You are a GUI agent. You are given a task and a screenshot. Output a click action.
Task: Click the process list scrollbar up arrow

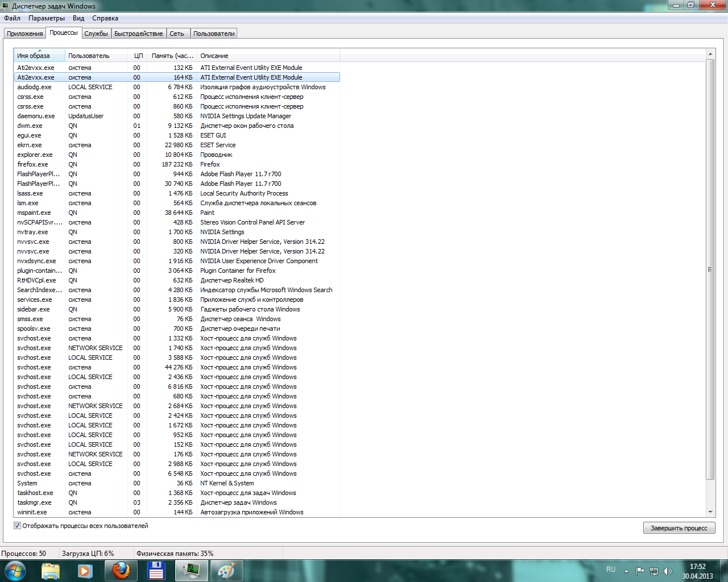coord(710,54)
